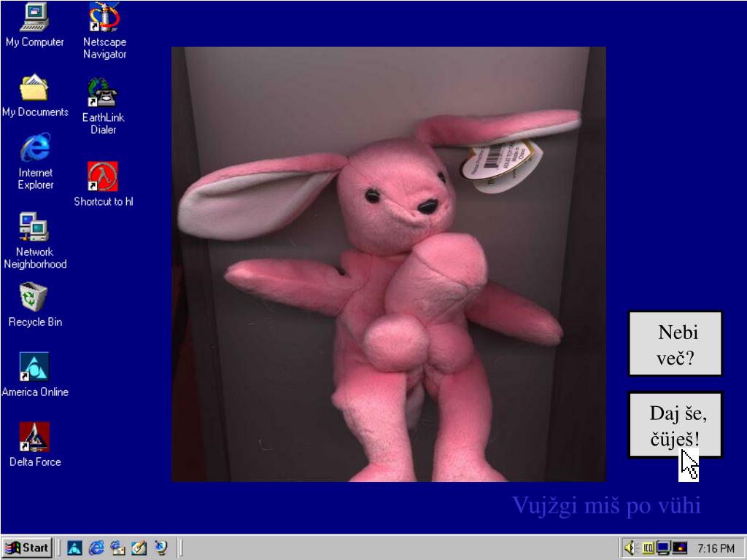Screen dimensions: 747x560
Task: Click the 'Daj še, čüješ!' button
Action: click(676, 425)
